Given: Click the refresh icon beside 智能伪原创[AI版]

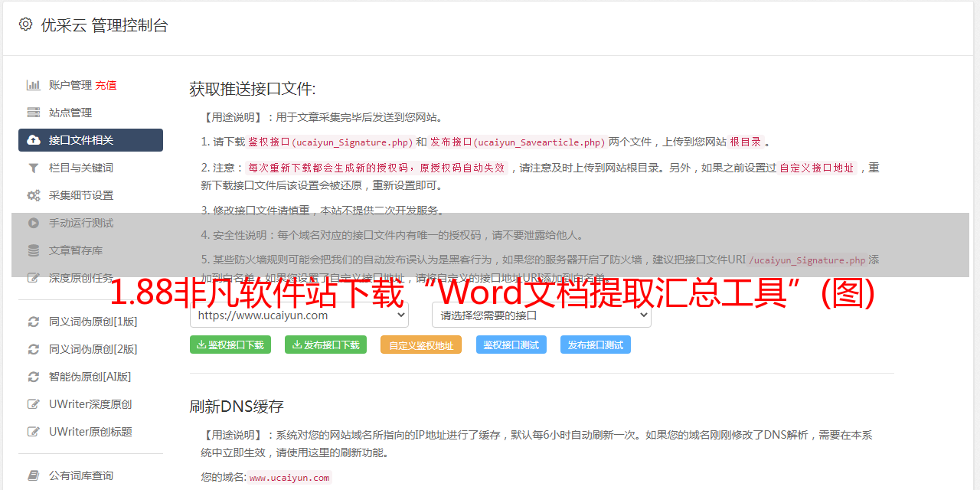Looking at the screenshot, I should pyautogui.click(x=34, y=377).
